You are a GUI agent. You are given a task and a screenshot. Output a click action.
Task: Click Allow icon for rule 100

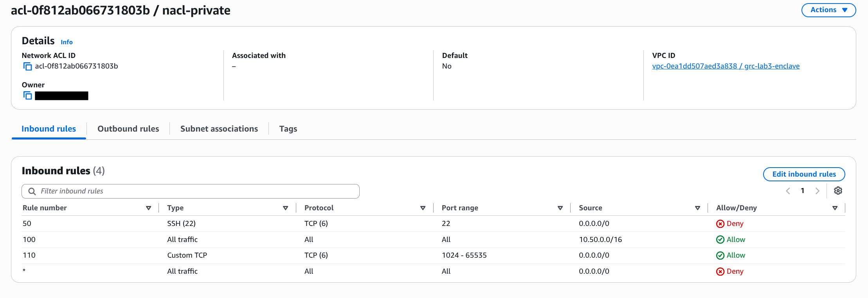(x=720, y=240)
